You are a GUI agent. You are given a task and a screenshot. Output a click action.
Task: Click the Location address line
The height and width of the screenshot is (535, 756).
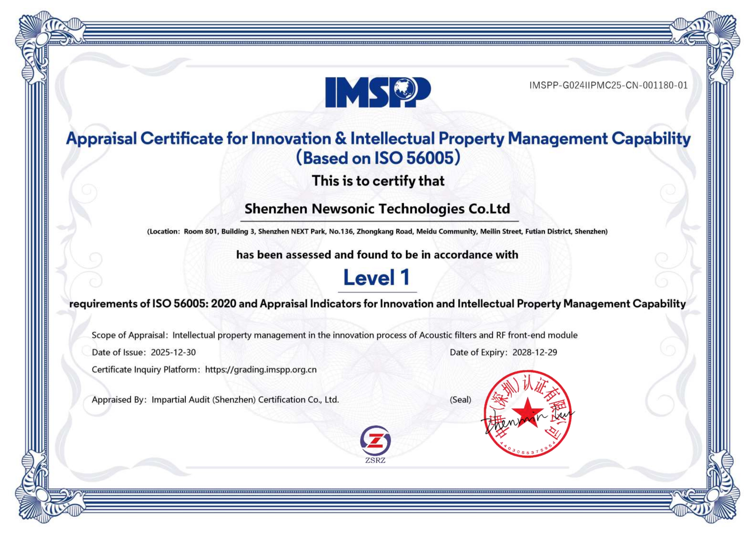click(x=377, y=231)
